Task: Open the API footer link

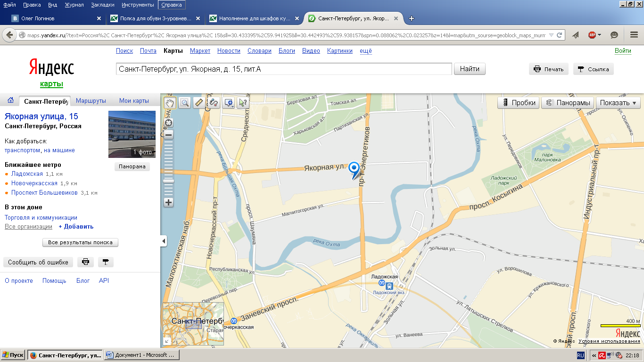Action: (x=104, y=280)
